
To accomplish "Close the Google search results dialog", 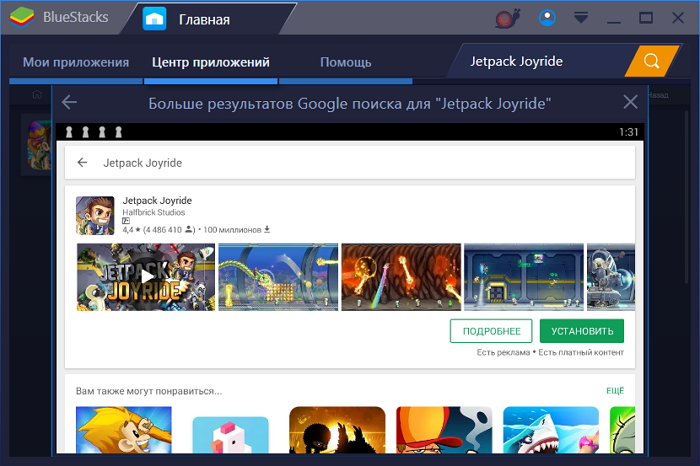I will [x=630, y=102].
